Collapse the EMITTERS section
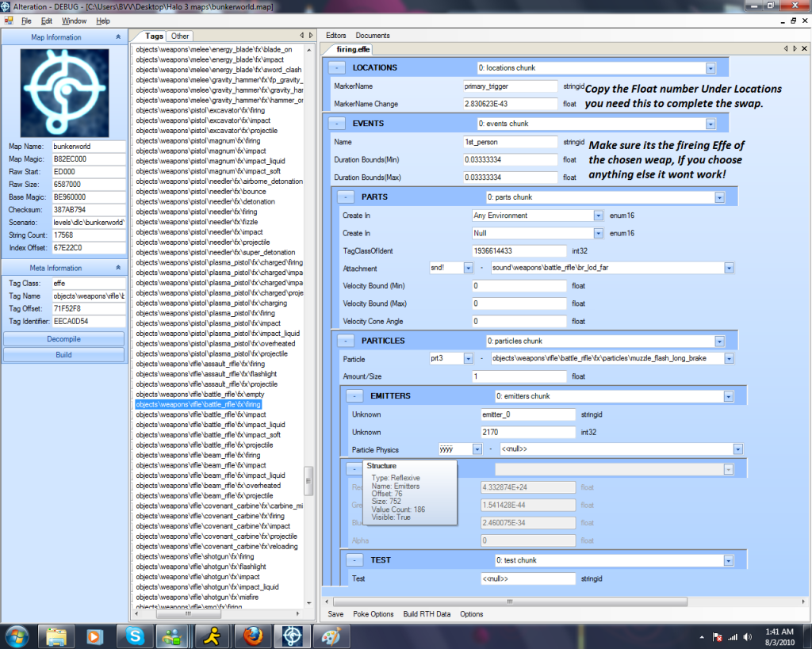Viewport: 812px width, 649px height. click(354, 396)
